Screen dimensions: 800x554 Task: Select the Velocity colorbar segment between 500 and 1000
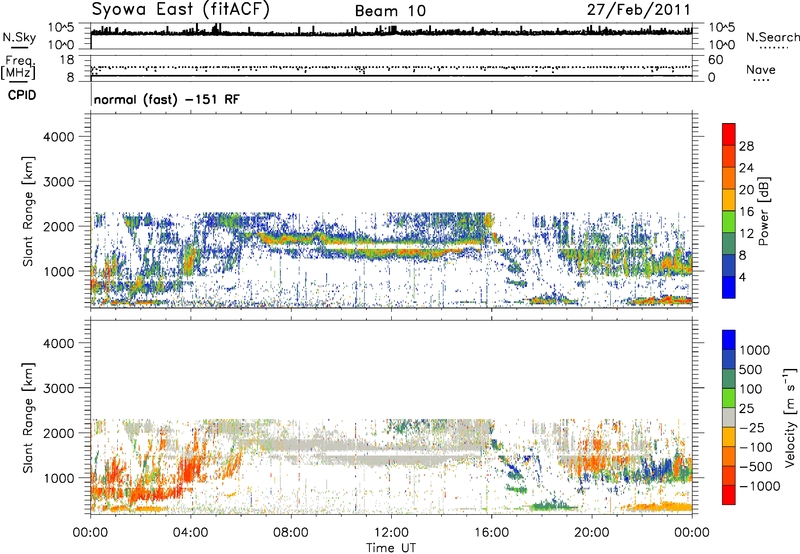pyautogui.click(x=729, y=360)
